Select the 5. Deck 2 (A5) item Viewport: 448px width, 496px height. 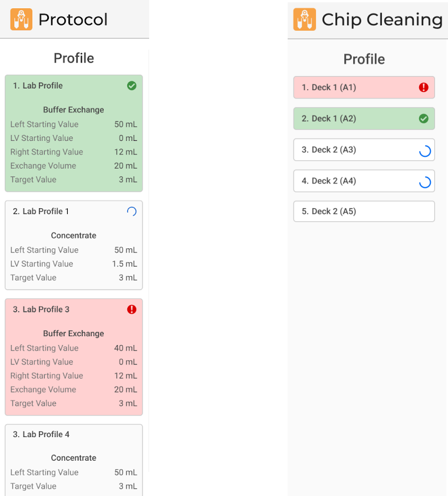coord(364,212)
